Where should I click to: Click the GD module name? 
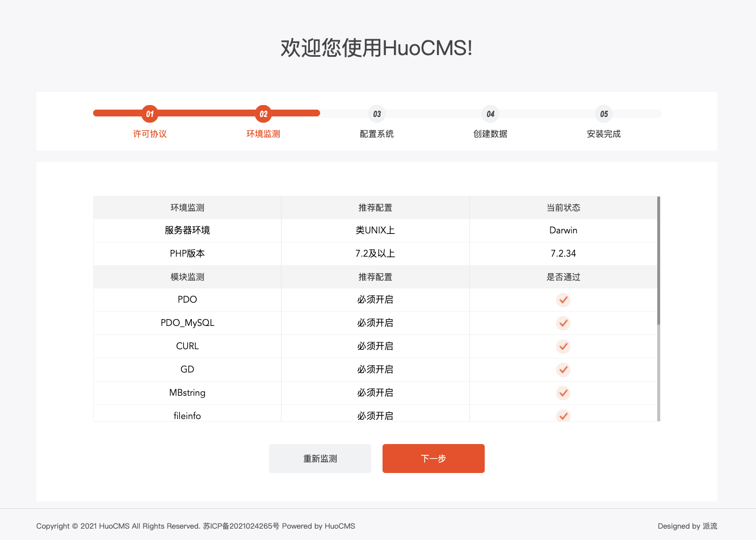[x=187, y=370]
